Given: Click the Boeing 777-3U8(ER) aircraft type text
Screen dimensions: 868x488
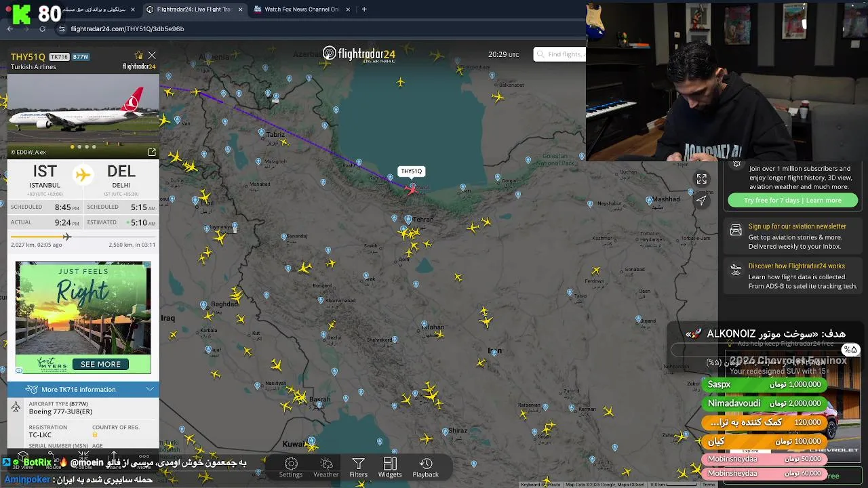Looking at the screenshot, I should [60, 411].
